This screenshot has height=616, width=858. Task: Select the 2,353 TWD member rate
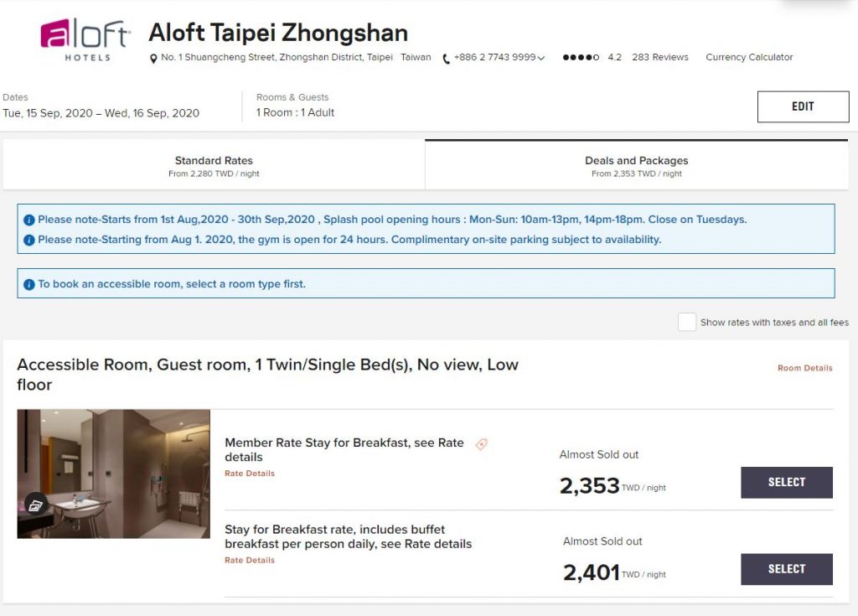786,483
